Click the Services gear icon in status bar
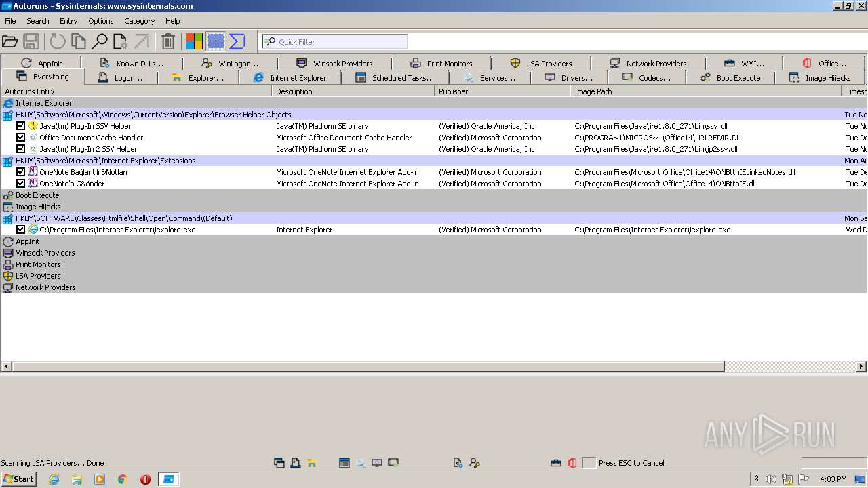 tap(361, 463)
